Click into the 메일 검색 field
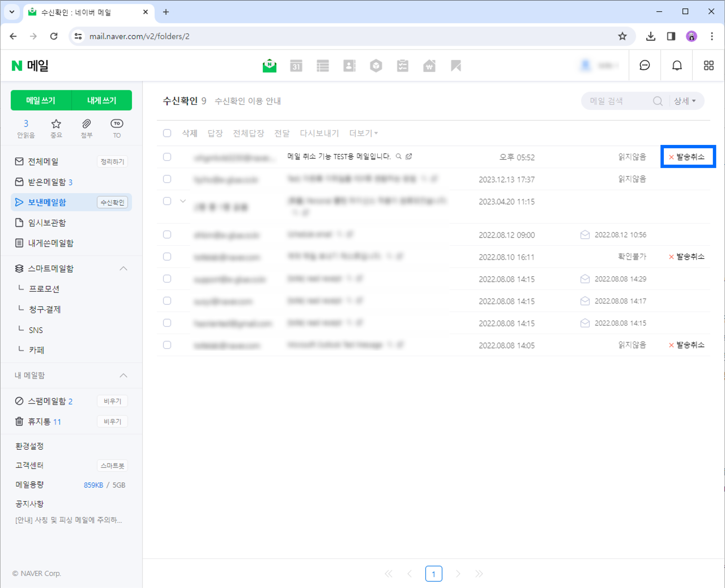Viewport: 725px width, 588px height. pos(616,101)
